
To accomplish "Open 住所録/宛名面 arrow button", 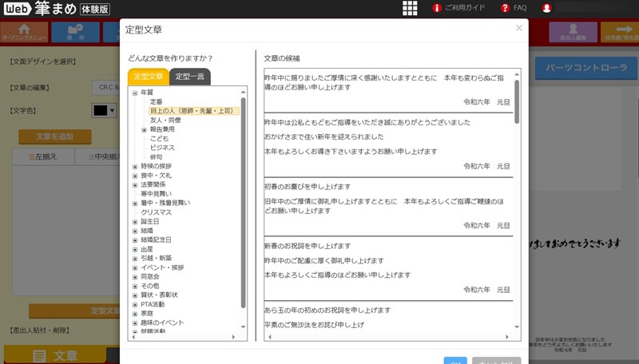I will [x=621, y=32].
